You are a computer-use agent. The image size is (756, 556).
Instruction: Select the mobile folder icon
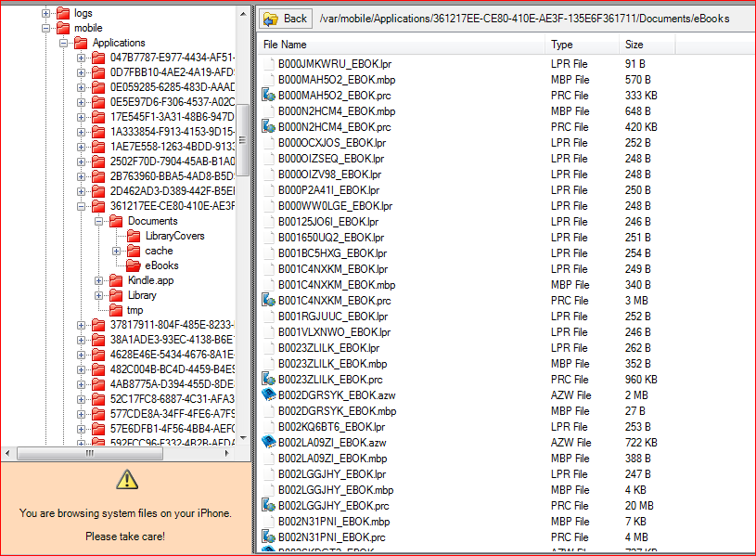(63, 28)
